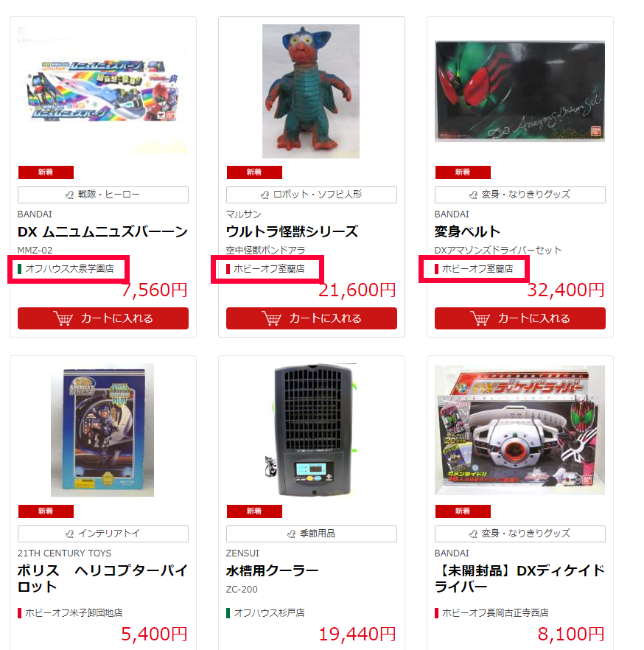Select ホビーオフ室蘭店 under ウルトラ怪獣シリーズ
Image resolution: width=644 pixels, height=650 pixels.
coord(269,268)
